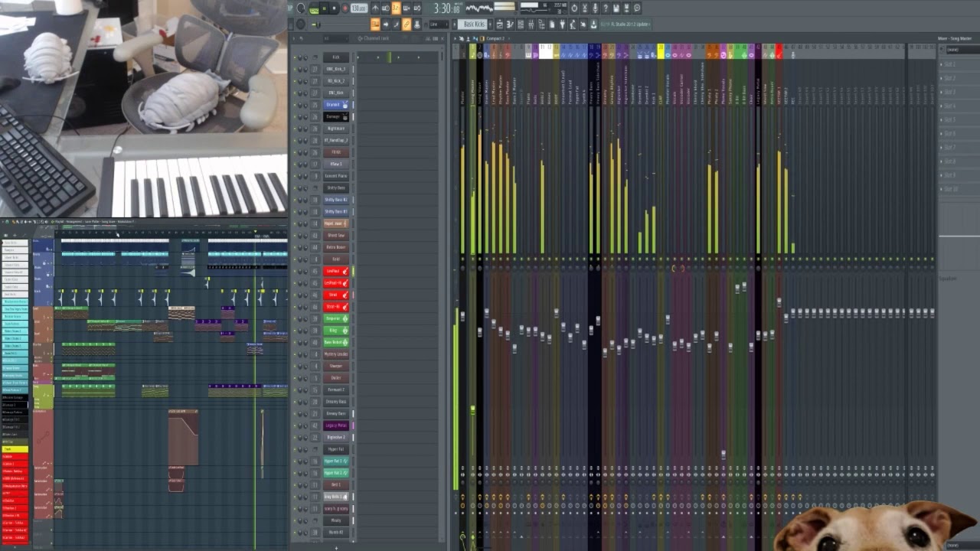Save the project with the floppy disk icon

[x=616, y=8]
